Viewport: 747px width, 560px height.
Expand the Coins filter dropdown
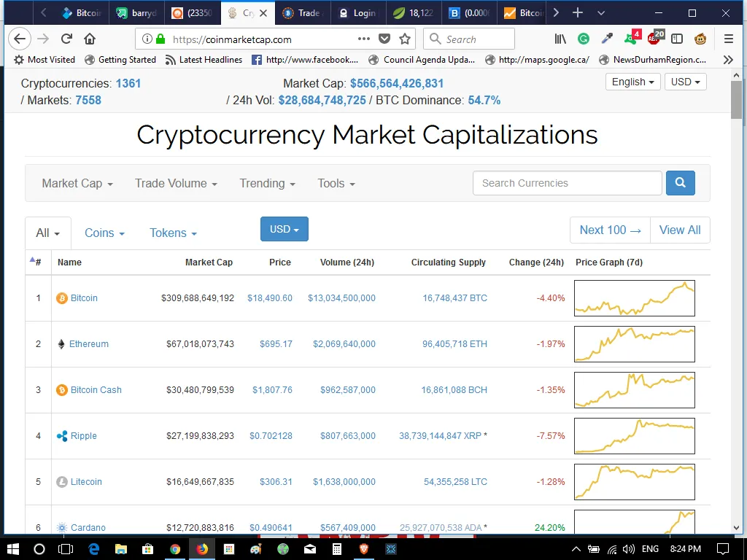click(104, 233)
